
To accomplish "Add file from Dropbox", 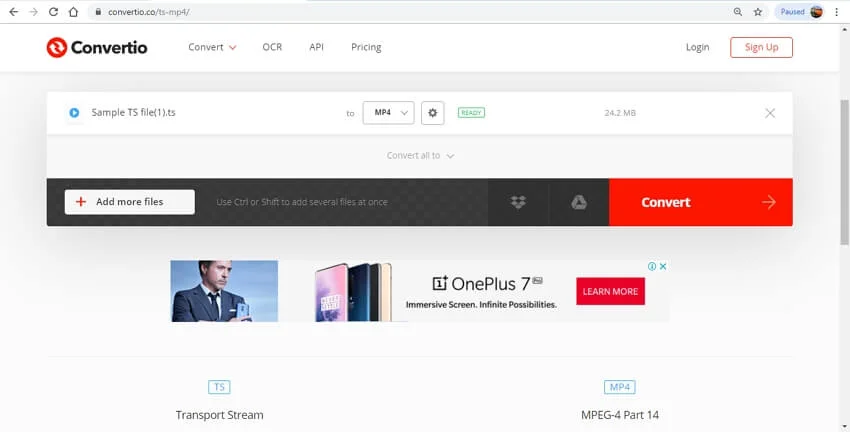I will pyautogui.click(x=518, y=202).
